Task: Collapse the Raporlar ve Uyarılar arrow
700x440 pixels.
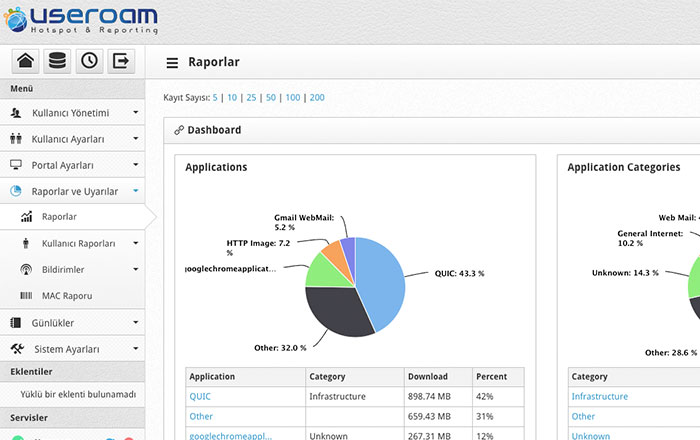Action: tap(136, 191)
